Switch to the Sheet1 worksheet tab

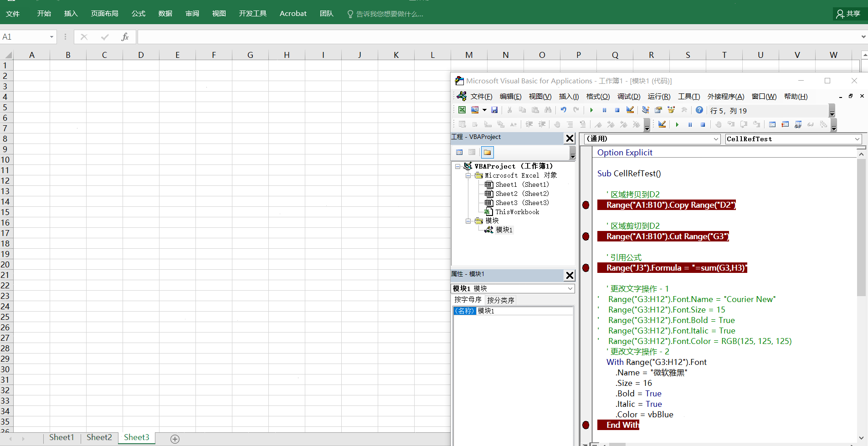point(62,437)
